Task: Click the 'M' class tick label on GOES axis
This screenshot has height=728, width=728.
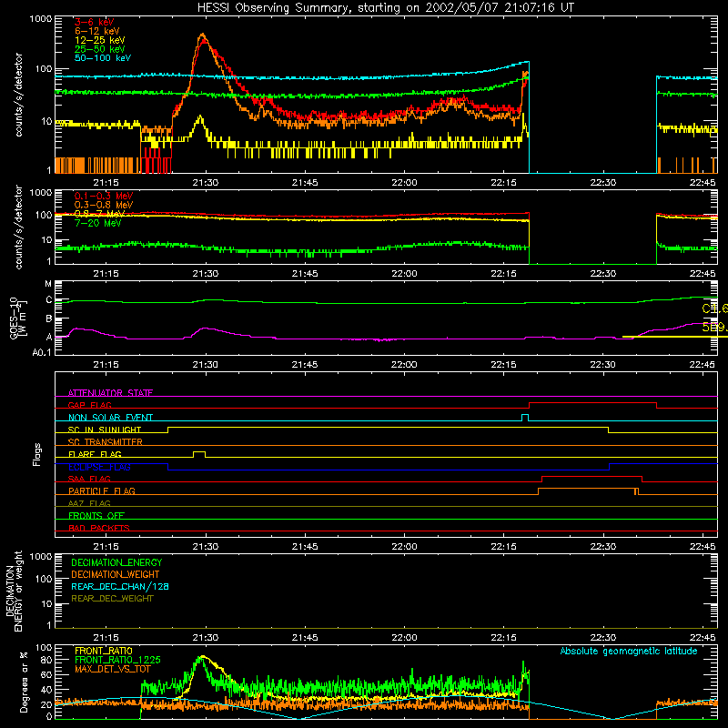Action: pos(48,284)
